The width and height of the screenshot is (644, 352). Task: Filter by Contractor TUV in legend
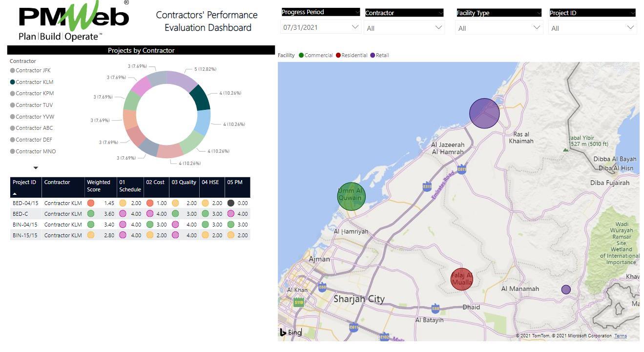tap(31, 105)
